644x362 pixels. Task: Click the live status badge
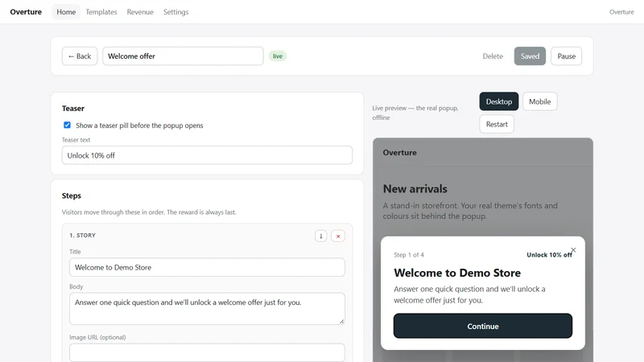(278, 56)
